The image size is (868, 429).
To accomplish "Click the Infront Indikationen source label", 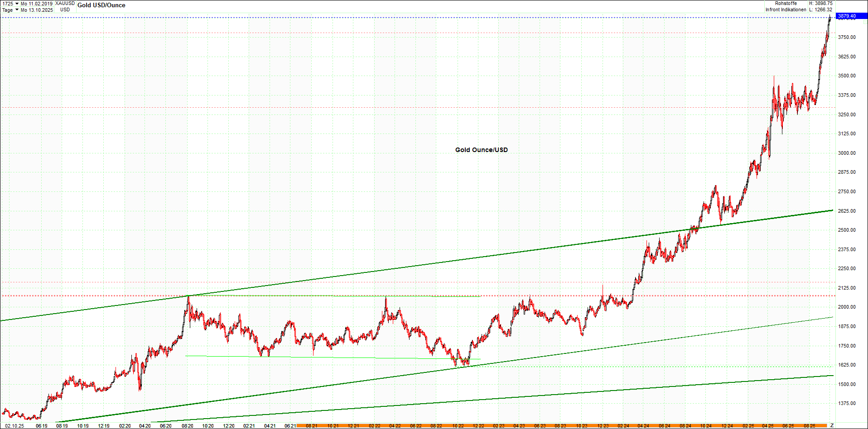I will point(786,10).
